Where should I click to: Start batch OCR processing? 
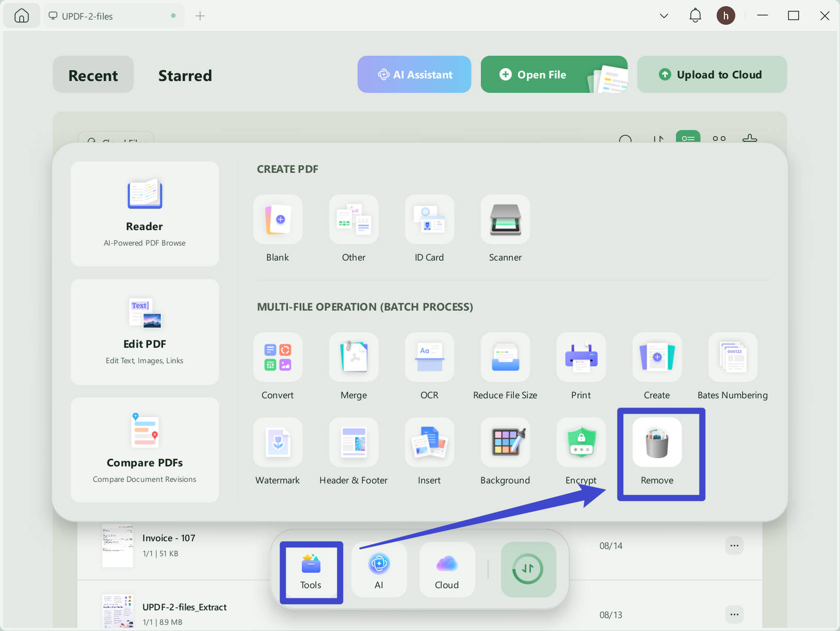(429, 357)
